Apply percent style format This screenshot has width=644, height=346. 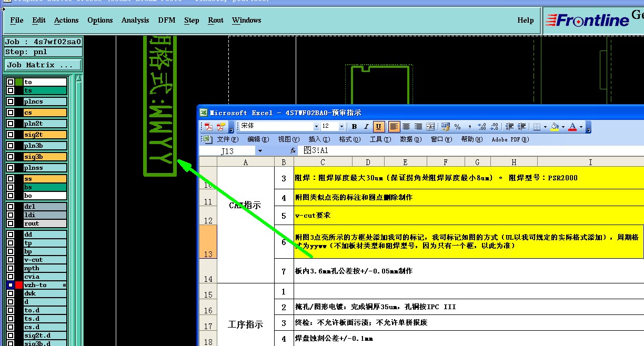tap(457, 127)
